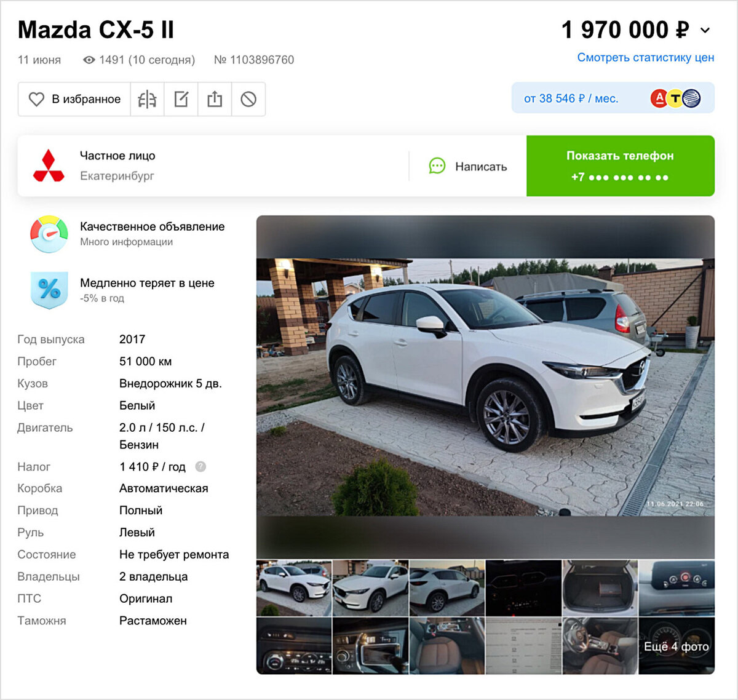Open Смотреть статистику цен link
Viewport: 738px width, 700px height.
[x=646, y=57]
